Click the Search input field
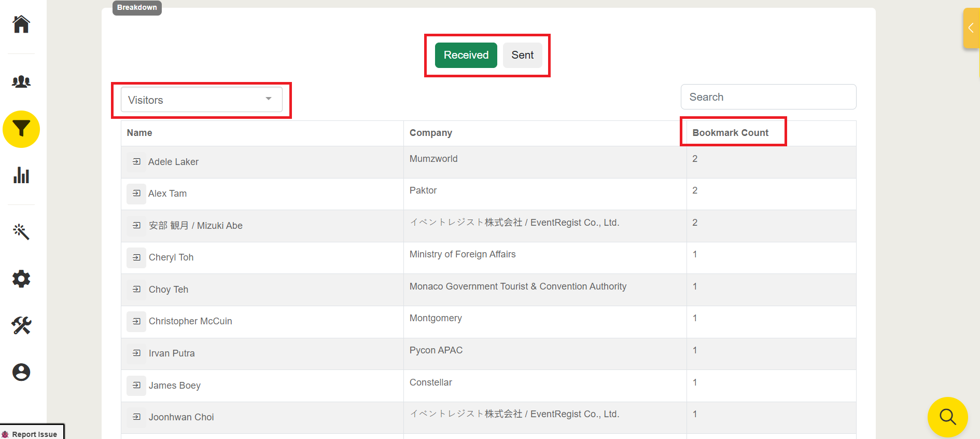Screen dimensions: 980x439 [x=768, y=97]
